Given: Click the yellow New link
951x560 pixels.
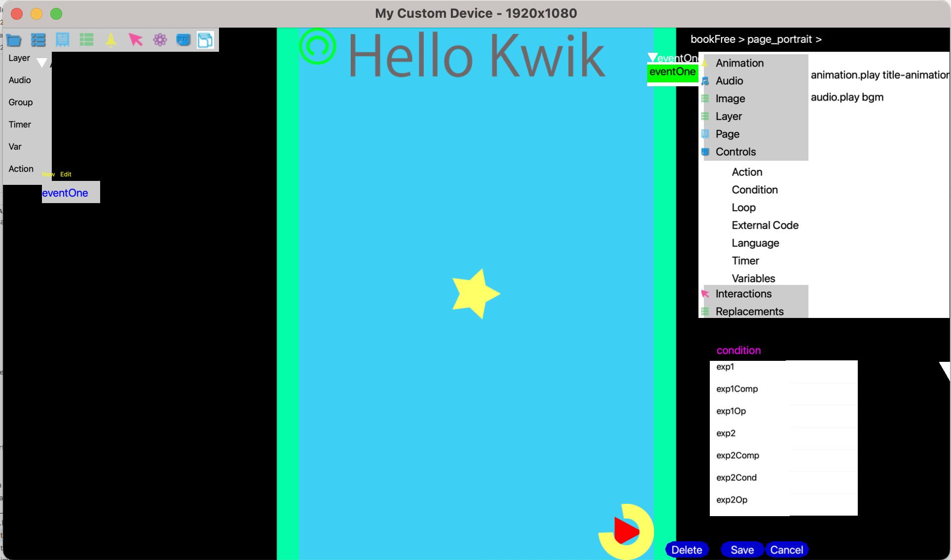Looking at the screenshot, I should coord(48,175).
